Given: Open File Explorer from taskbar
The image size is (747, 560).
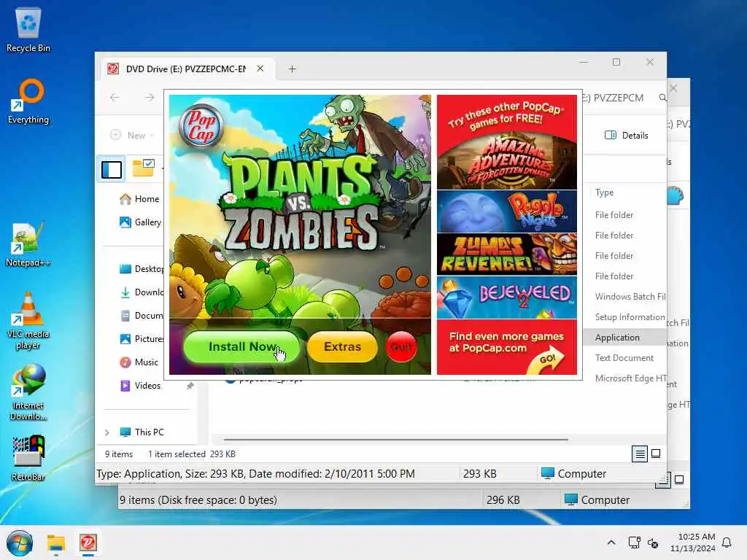Looking at the screenshot, I should (x=55, y=542).
